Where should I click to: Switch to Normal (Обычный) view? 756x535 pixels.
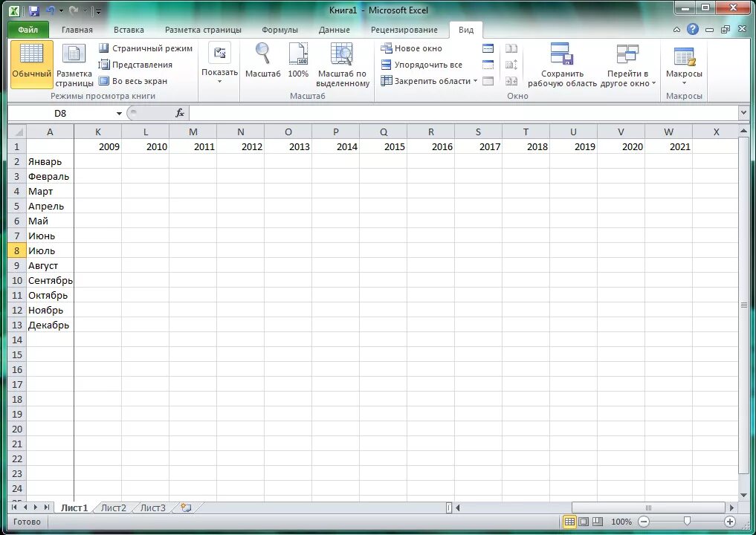point(31,65)
